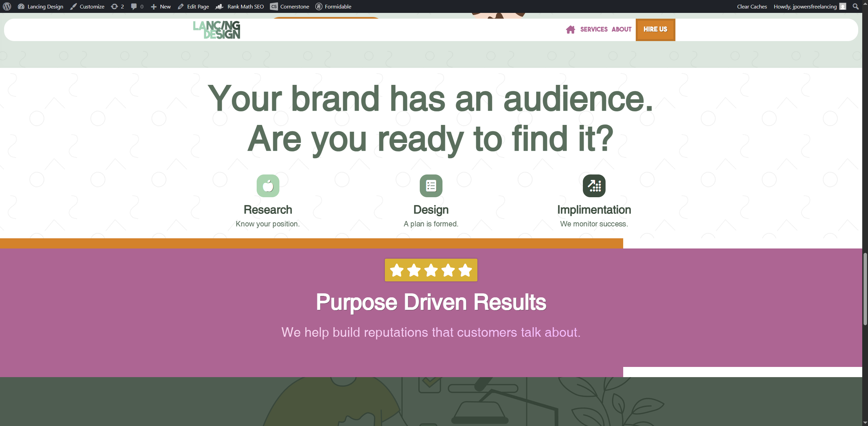
Task: Expand the Rank Math SEO menu
Action: click(240, 6)
